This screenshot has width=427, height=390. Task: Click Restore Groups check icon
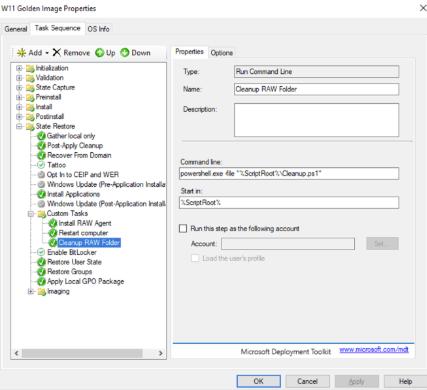tap(41, 272)
